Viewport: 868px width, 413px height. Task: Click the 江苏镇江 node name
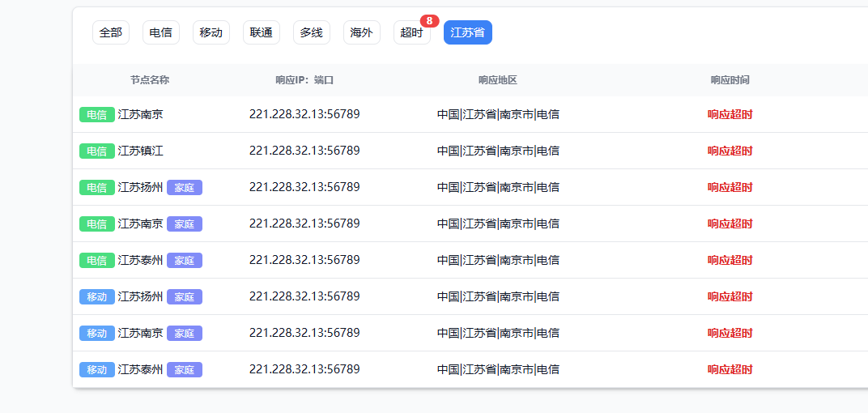(140, 151)
